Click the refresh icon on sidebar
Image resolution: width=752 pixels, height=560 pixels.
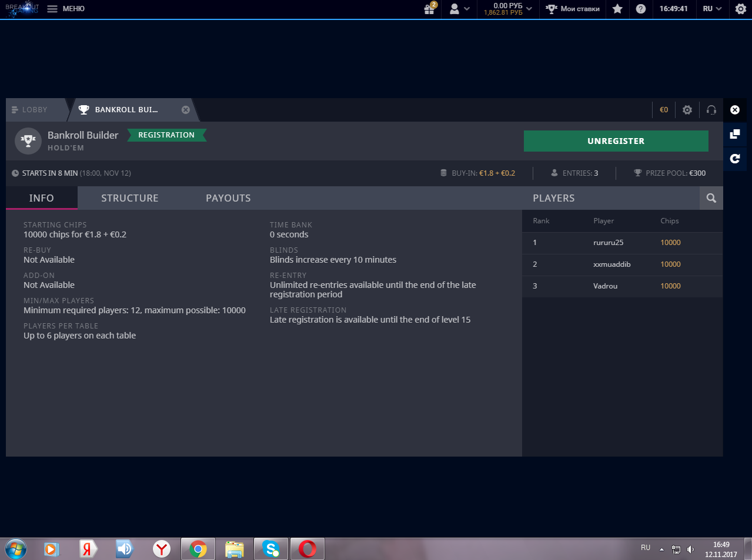[735, 159]
